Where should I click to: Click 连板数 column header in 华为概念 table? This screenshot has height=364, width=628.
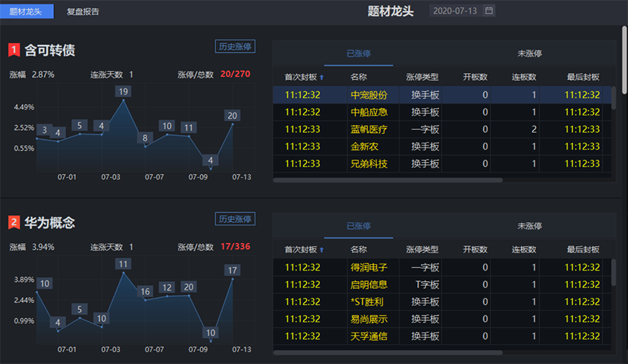pos(524,249)
